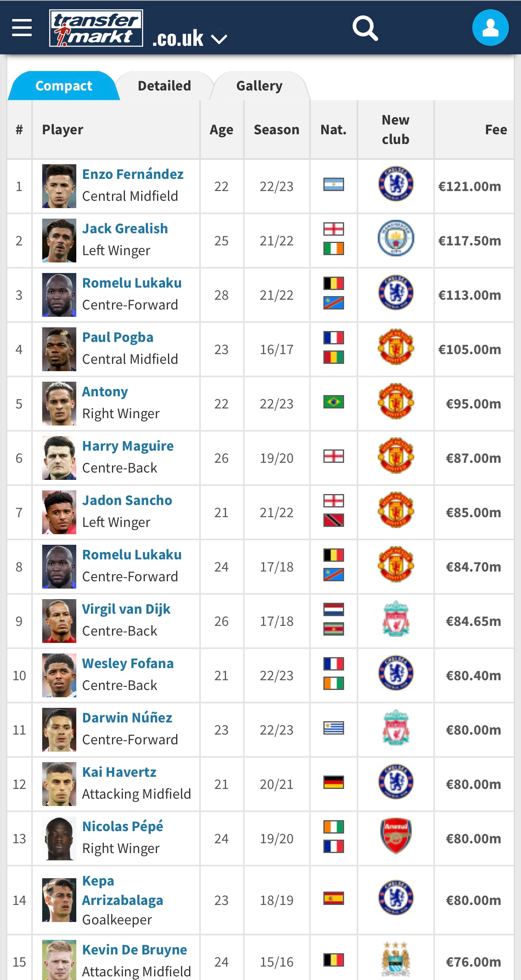521x980 pixels.
Task: Open Kai Havertz player link
Action: [119, 772]
